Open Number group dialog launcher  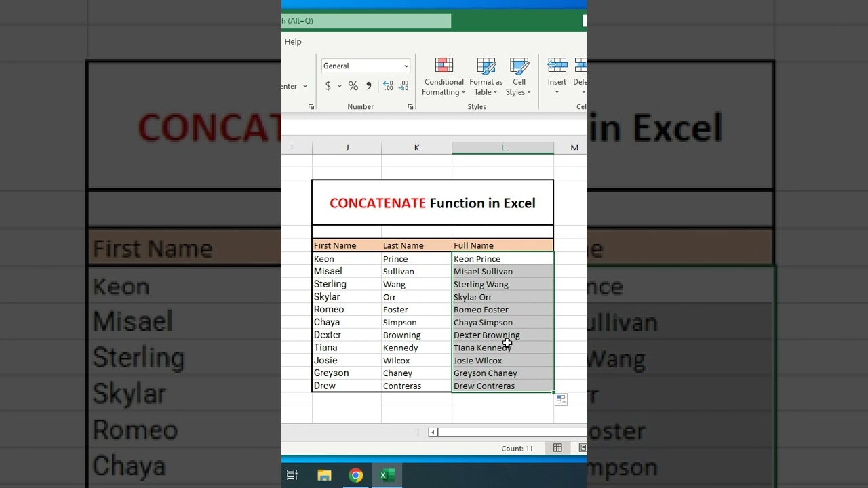click(410, 107)
